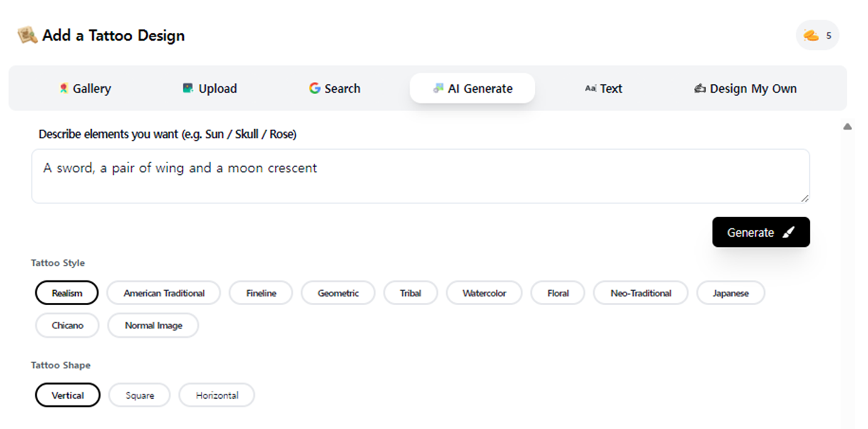This screenshot has height=429, width=868.
Task: Click the credit count number 5
Action: coord(829,36)
